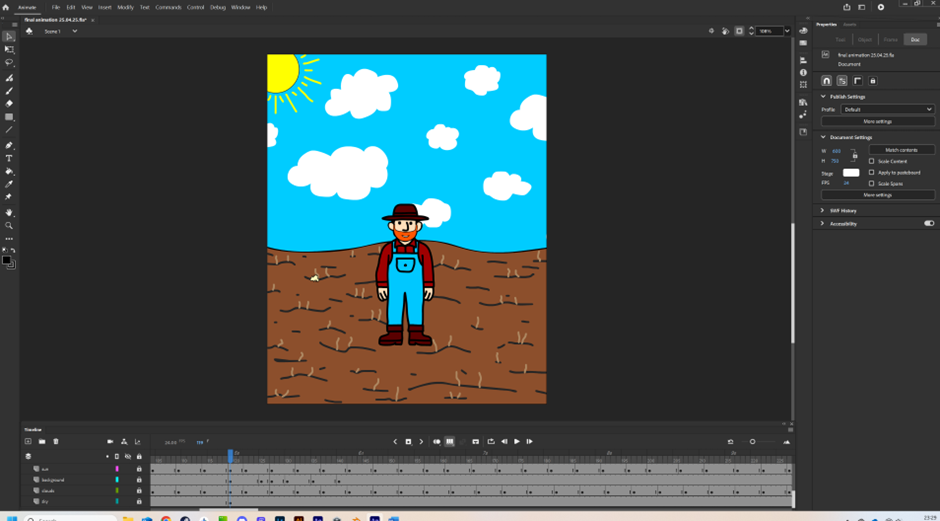Select the Eraser tool
Screen dimensions: 940x521
point(9,104)
